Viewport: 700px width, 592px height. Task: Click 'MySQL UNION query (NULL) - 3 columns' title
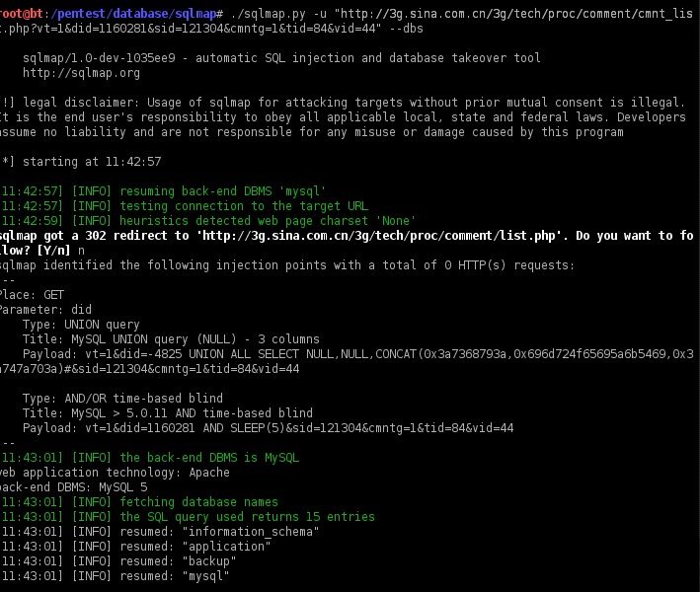tap(195, 339)
